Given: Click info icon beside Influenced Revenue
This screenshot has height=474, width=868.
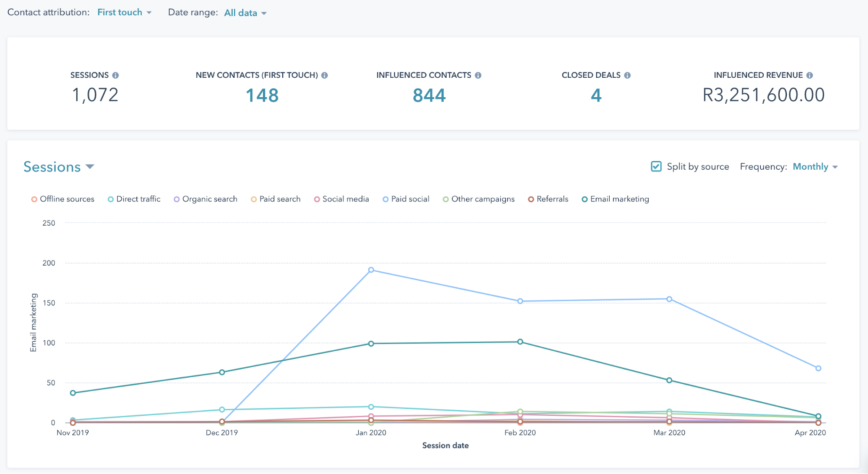Looking at the screenshot, I should (x=810, y=76).
